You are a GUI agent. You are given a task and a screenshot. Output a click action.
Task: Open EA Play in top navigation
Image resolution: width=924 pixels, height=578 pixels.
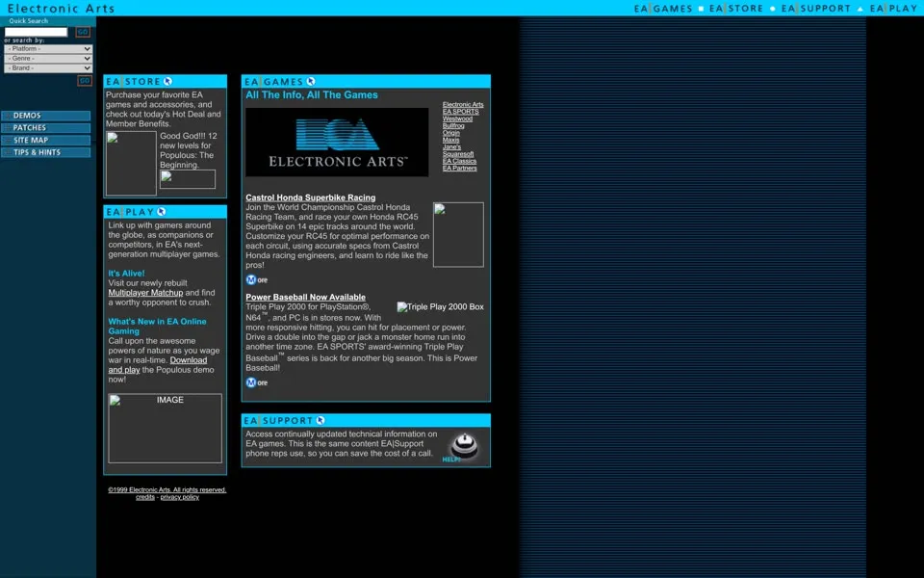tap(893, 9)
